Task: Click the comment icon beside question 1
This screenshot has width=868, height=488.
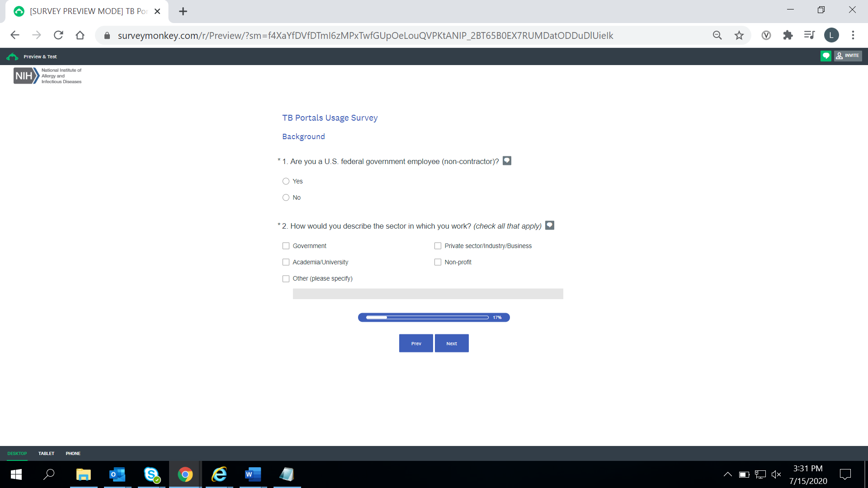Action: coord(507,161)
